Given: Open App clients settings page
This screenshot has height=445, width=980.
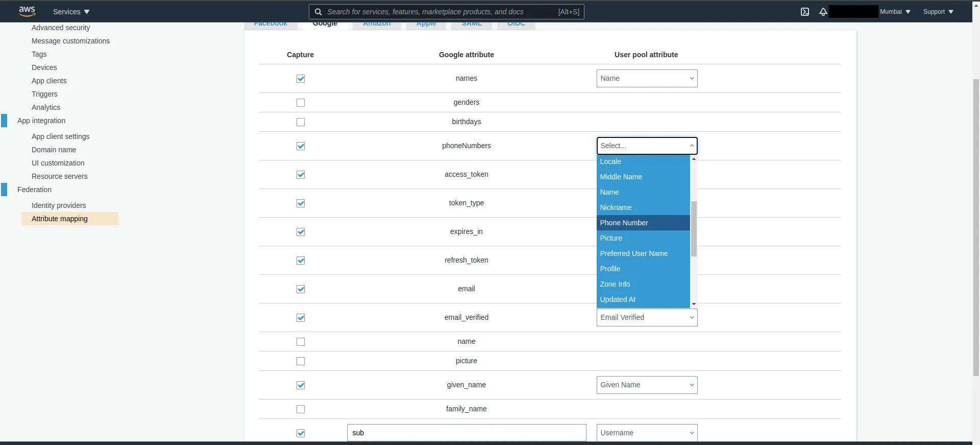Looking at the screenshot, I should pos(49,81).
